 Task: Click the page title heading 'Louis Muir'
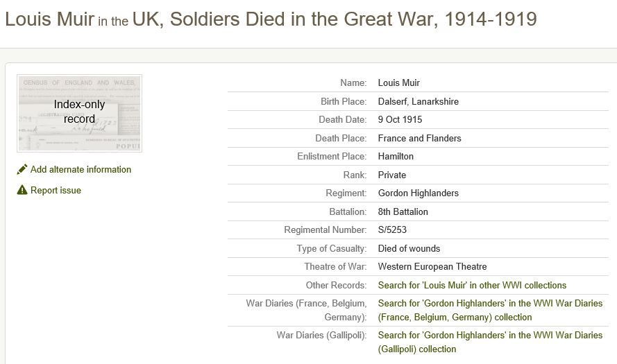[x=49, y=19]
